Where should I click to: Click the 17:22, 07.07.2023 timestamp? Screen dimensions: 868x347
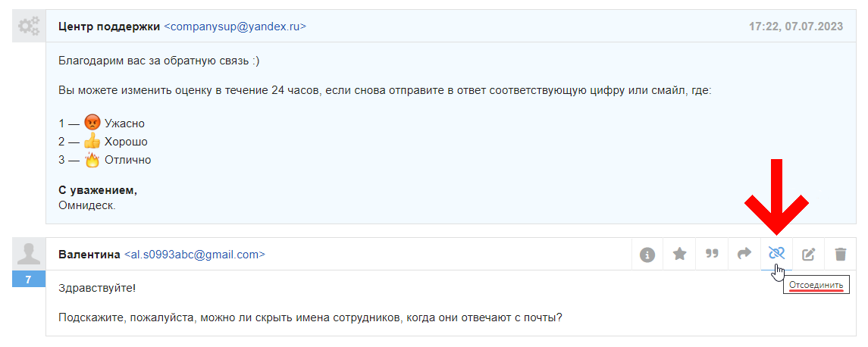click(796, 27)
